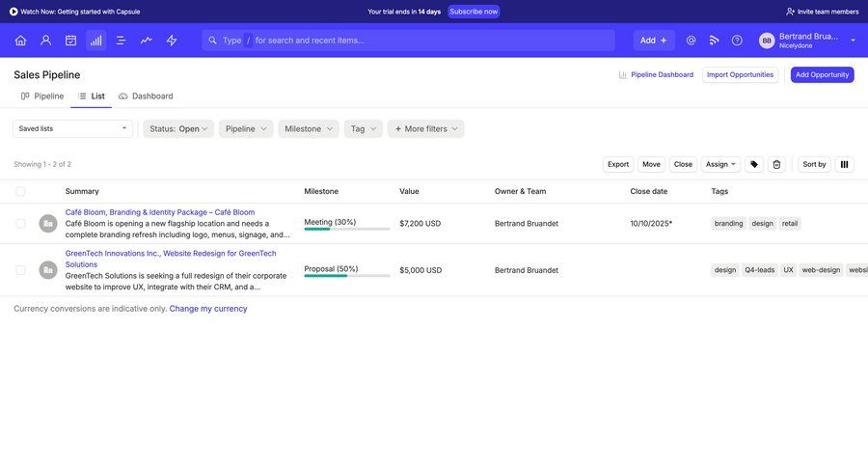Click the $5,000 USD value
Viewport: 868px width, 467px height.
420,270
